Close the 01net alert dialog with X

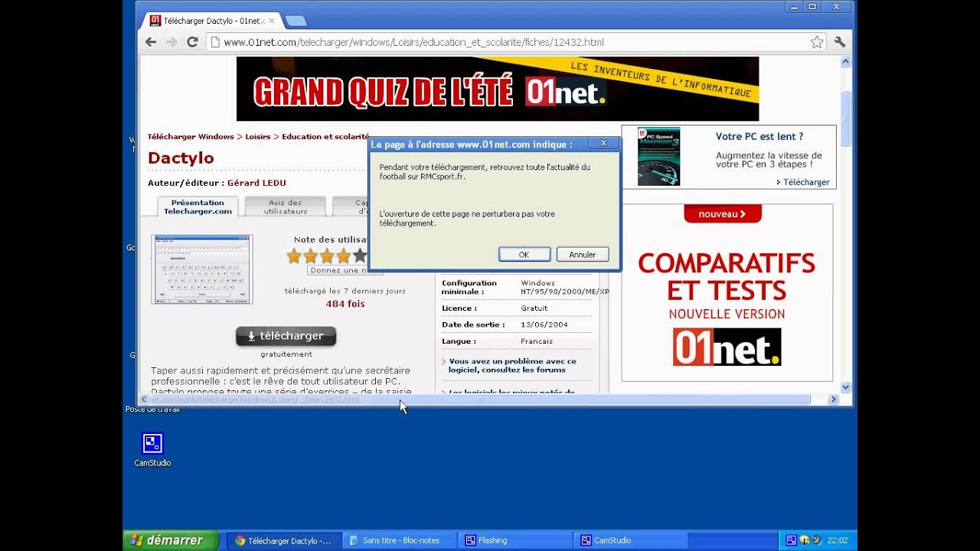pos(603,143)
